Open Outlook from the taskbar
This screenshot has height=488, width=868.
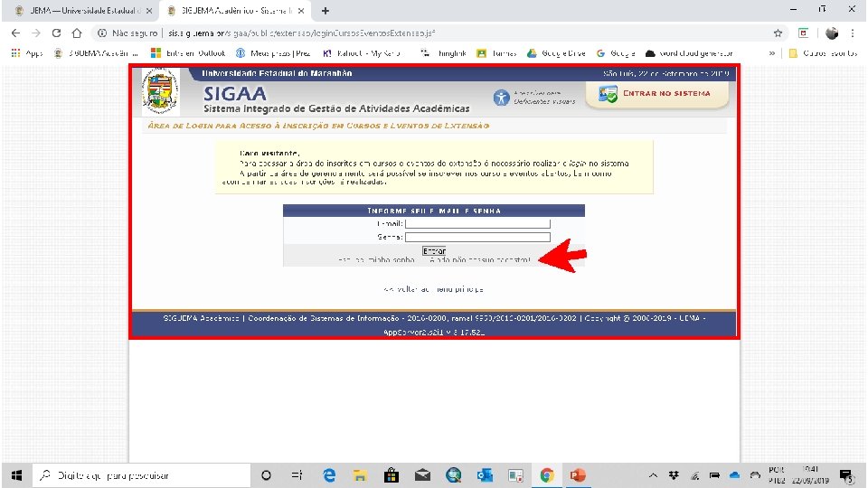pos(485,475)
